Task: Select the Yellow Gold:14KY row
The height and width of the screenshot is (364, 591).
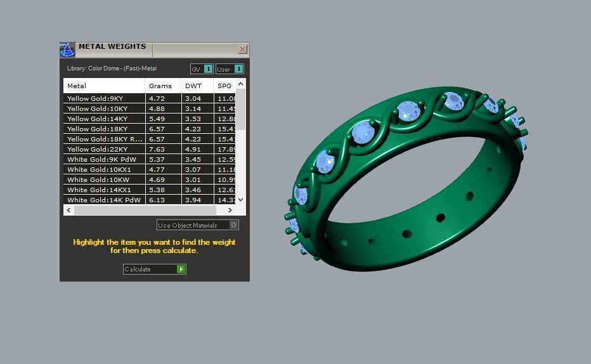Action: pos(149,119)
